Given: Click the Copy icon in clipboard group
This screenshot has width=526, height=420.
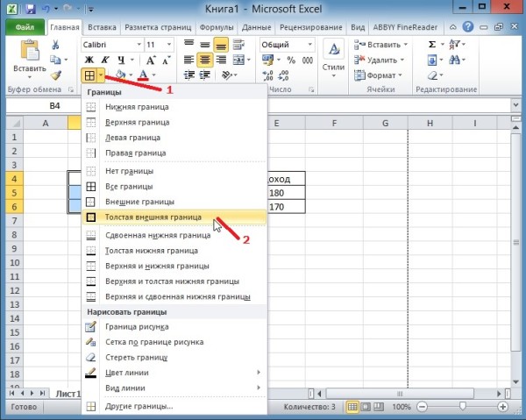Looking at the screenshot, I should 55,60.
